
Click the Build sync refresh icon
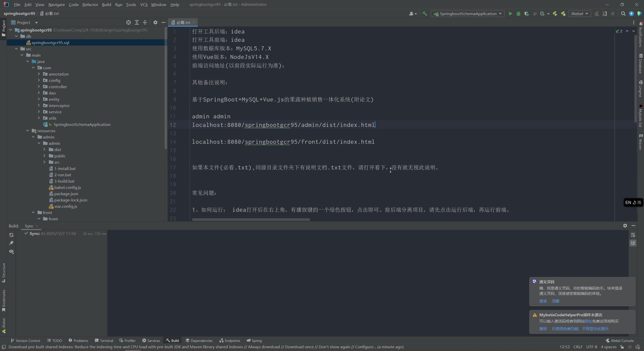coord(12,235)
